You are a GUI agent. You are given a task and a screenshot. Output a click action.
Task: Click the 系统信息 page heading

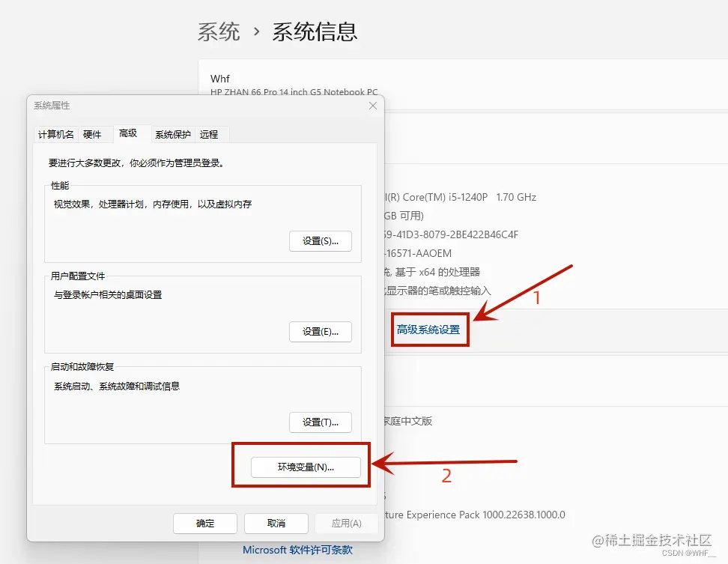pos(315,32)
